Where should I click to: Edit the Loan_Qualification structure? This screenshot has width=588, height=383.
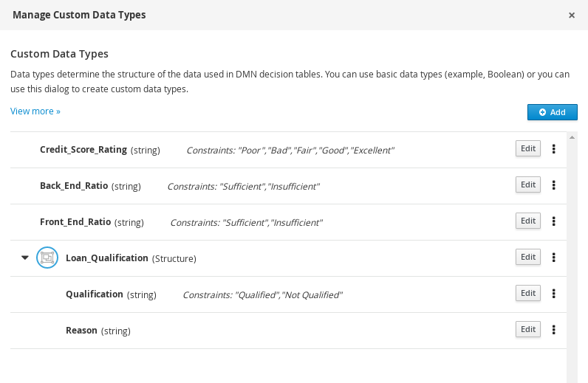527,257
